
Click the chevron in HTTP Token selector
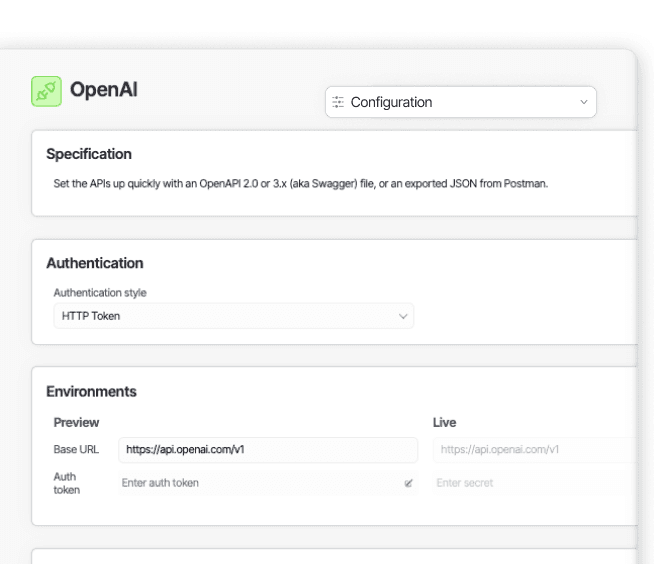(403, 317)
